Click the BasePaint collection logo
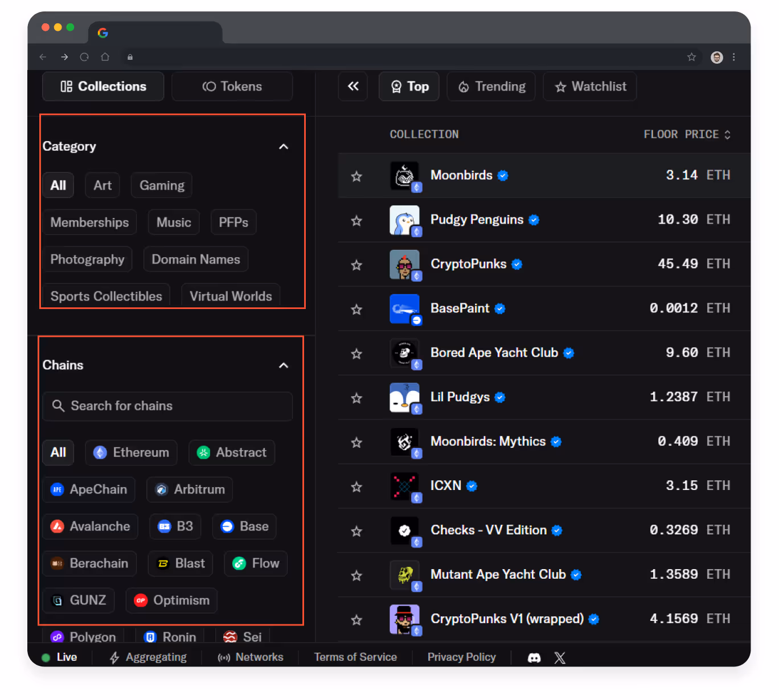This screenshot has width=779, height=700. pyautogui.click(x=404, y=309)
